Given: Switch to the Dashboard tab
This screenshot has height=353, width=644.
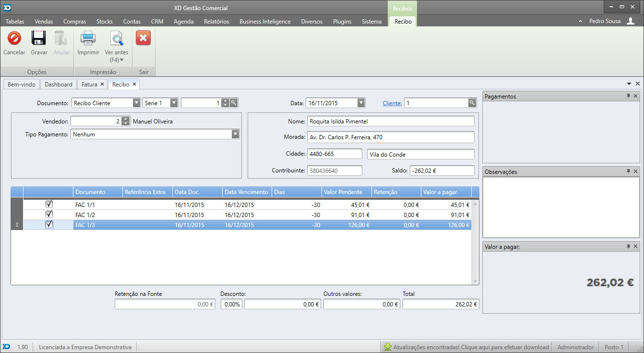Looking at the screenshot, I should (59, 84).
